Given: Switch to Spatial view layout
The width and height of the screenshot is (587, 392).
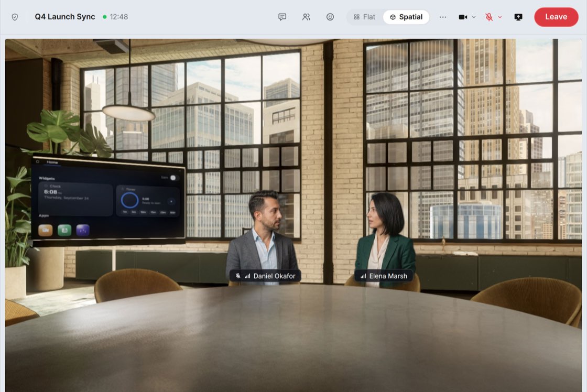Looking at the screenshot, I should click(406, 17).
